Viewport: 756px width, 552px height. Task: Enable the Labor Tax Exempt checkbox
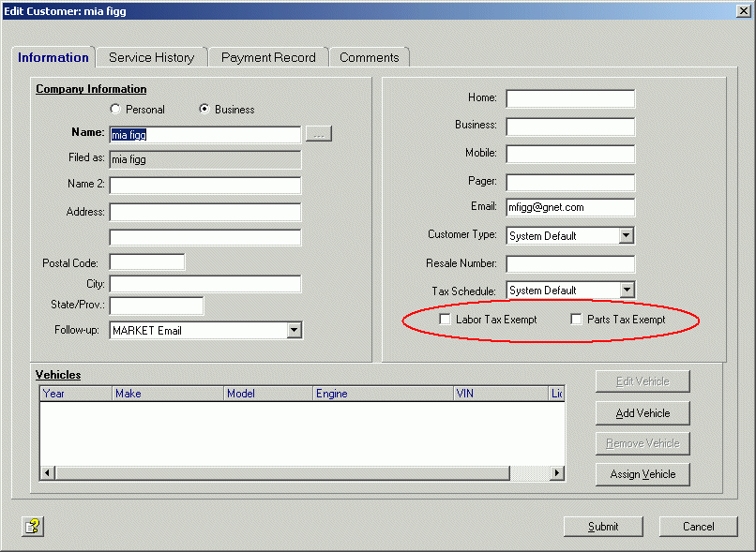click(445, 320)
